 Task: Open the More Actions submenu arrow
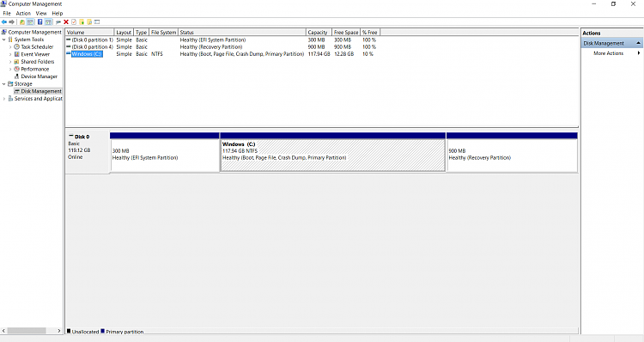point(639,53)
